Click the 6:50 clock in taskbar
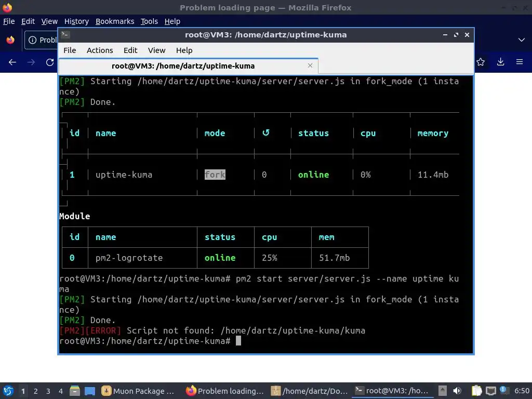The width and height of the screenshot is (532, 399). tap(522, 391)
